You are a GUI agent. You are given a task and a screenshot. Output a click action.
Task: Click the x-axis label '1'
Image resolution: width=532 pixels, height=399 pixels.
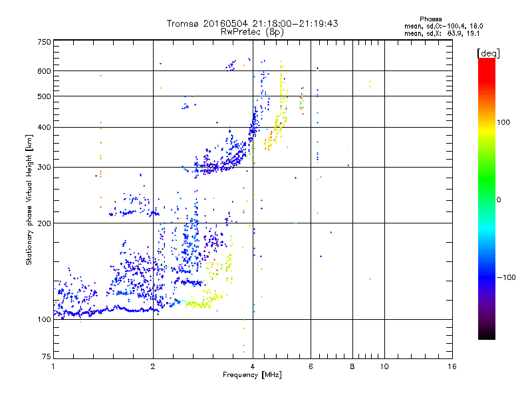click(x=53, y=366)
